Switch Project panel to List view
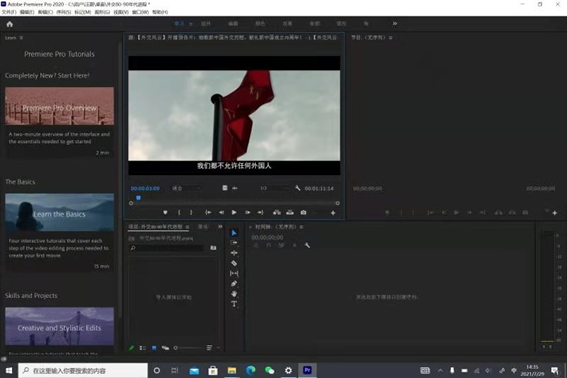 click(142, 348)
